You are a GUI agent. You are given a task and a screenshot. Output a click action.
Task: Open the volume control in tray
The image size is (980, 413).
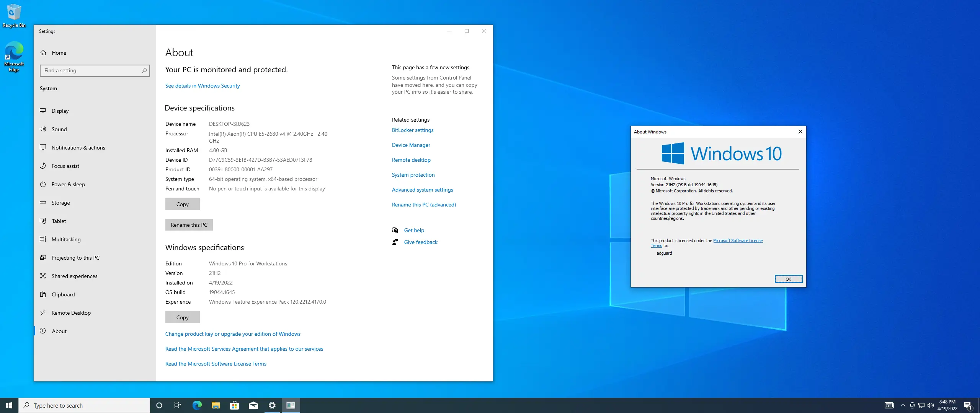tap(930, 405)
